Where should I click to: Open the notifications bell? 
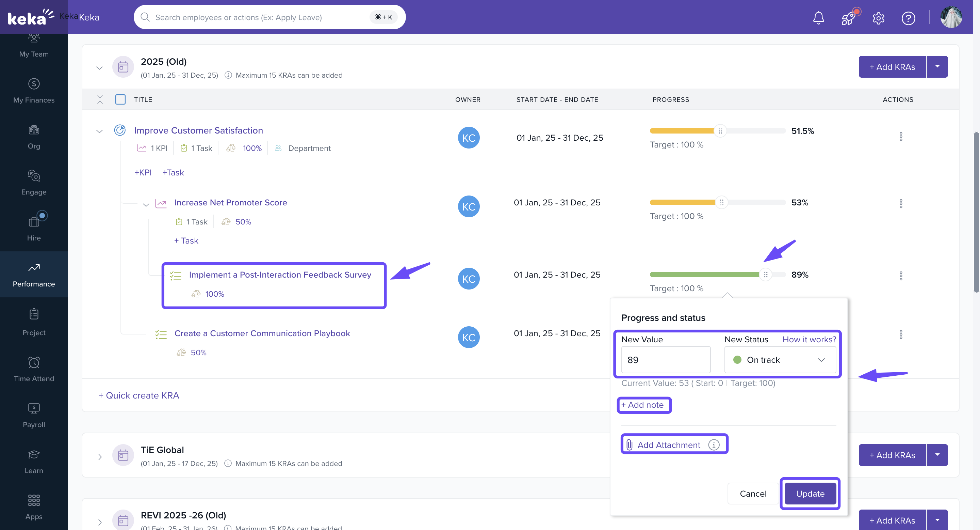click(818, 17)
